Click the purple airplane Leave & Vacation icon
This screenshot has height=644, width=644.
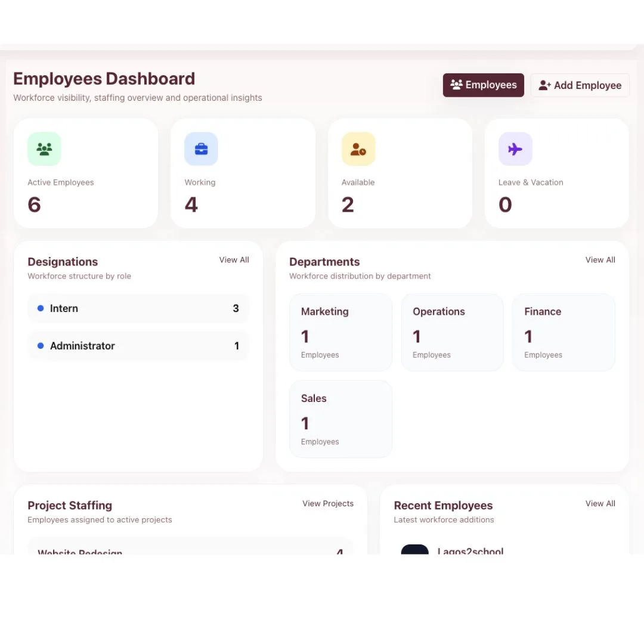(x=515, y=148)
